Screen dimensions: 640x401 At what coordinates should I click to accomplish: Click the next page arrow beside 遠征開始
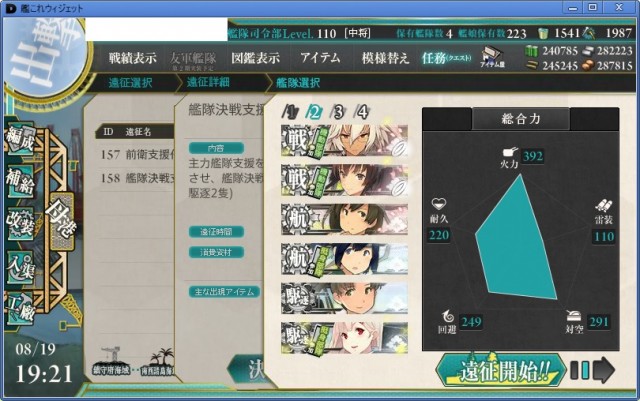coord(604,370)
